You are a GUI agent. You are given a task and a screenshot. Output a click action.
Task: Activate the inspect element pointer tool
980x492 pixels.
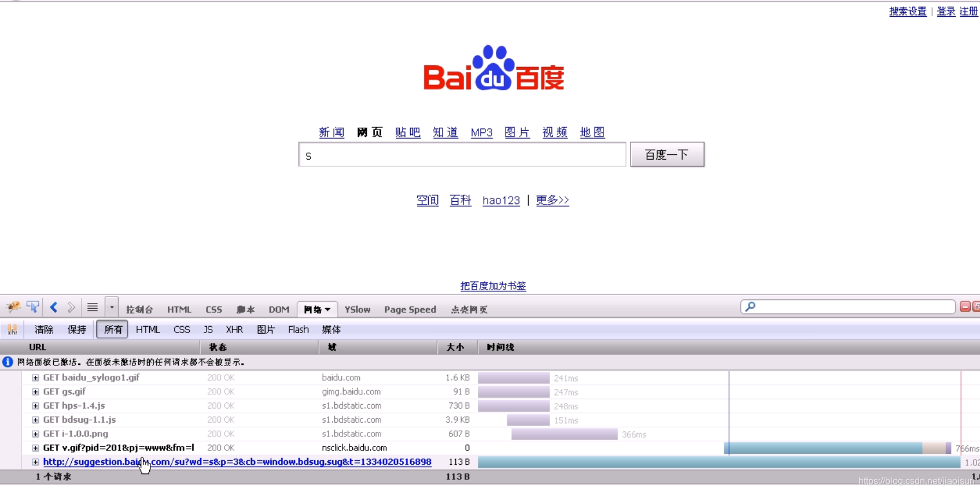tap(33, 307)
